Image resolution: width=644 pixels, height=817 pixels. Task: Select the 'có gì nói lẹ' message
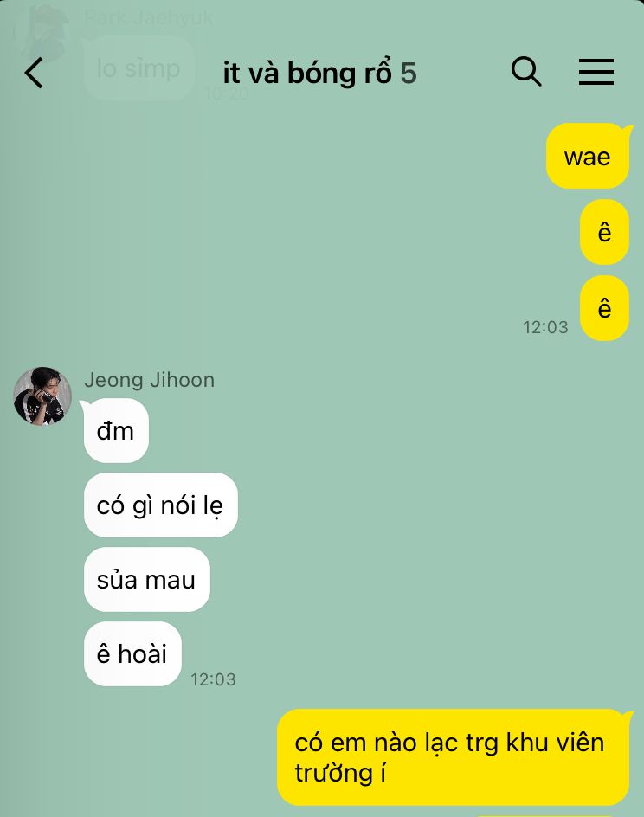click(x=160, y=505)
